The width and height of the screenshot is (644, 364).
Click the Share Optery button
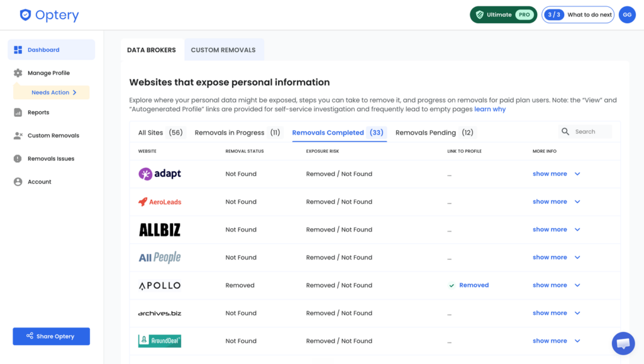pos(52,336)
